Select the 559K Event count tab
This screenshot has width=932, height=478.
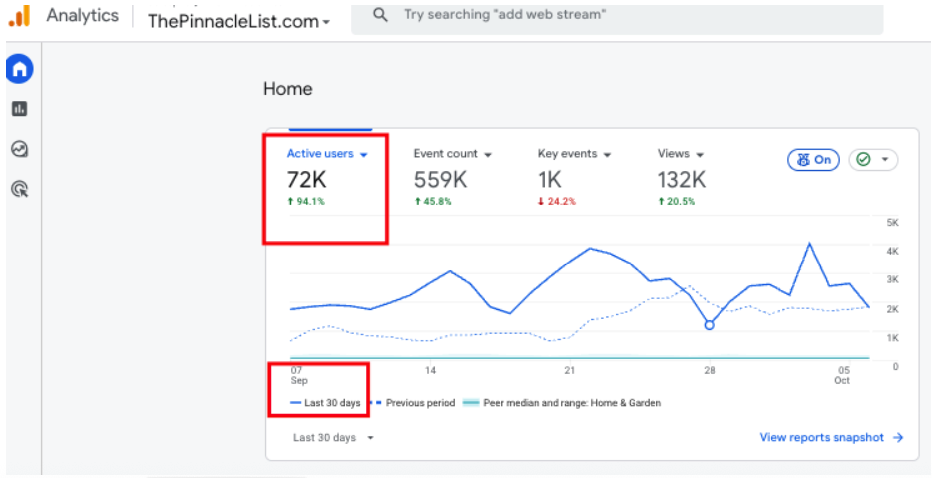coord(441,180)
